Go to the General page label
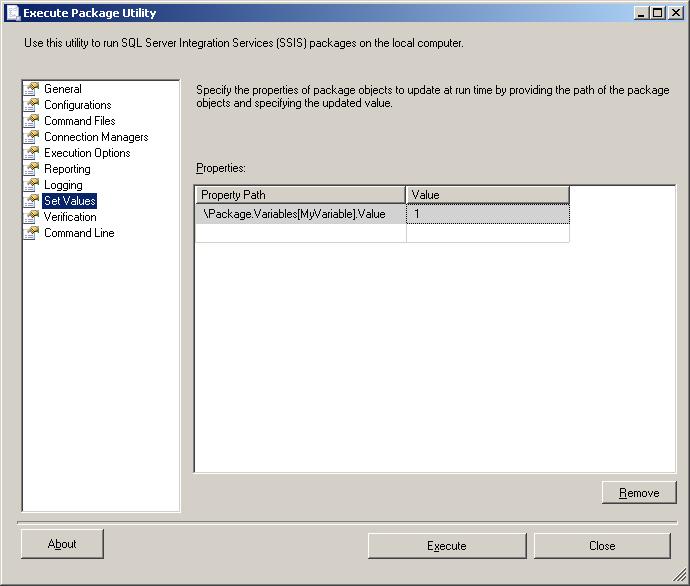This screenshot has width=690, height=586. click(63, 89)
